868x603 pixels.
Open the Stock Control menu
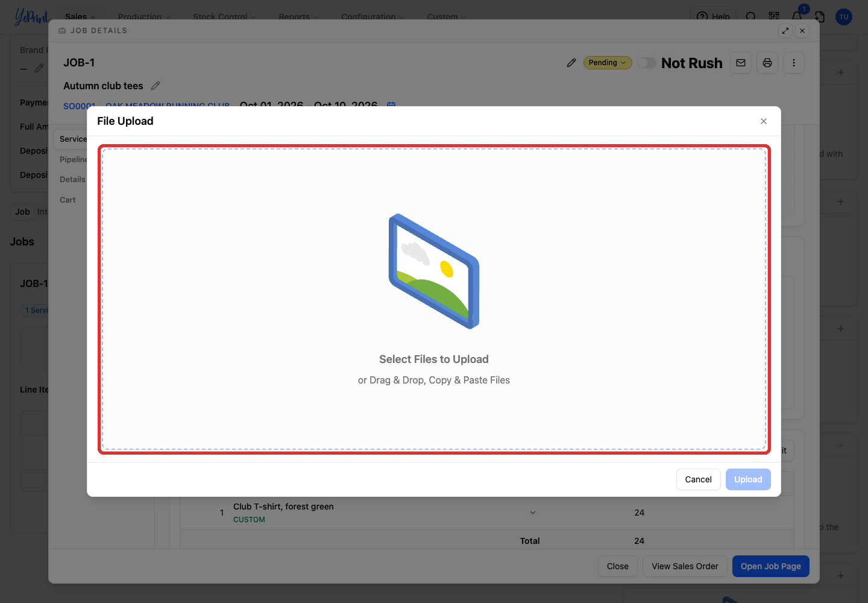coord(224,16)
